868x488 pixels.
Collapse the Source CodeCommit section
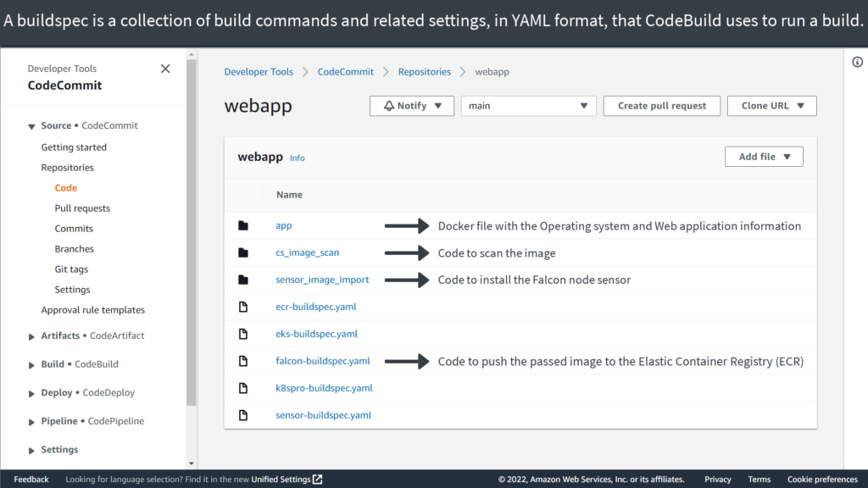31,126
